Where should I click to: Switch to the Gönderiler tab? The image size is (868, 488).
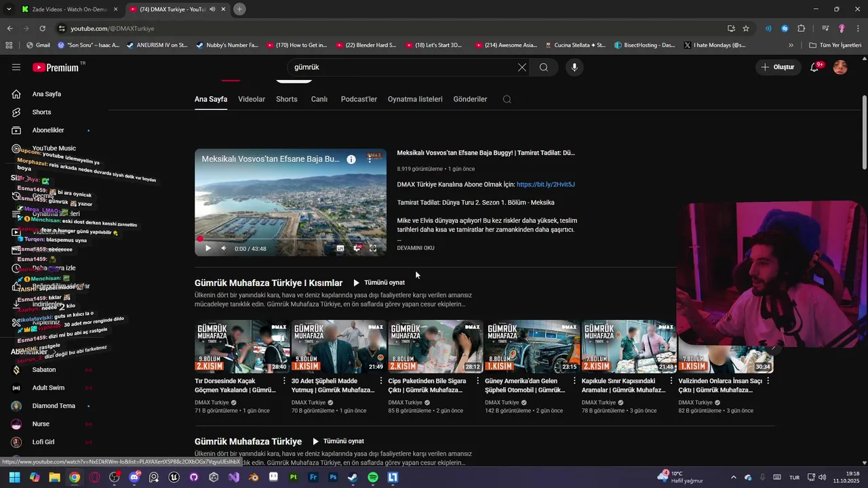pos(470,99)
